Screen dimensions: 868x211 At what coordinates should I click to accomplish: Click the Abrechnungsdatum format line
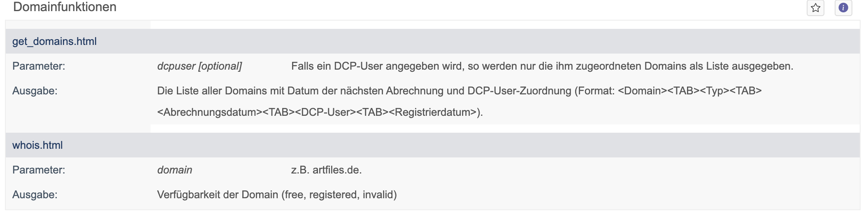coord(320,112)
